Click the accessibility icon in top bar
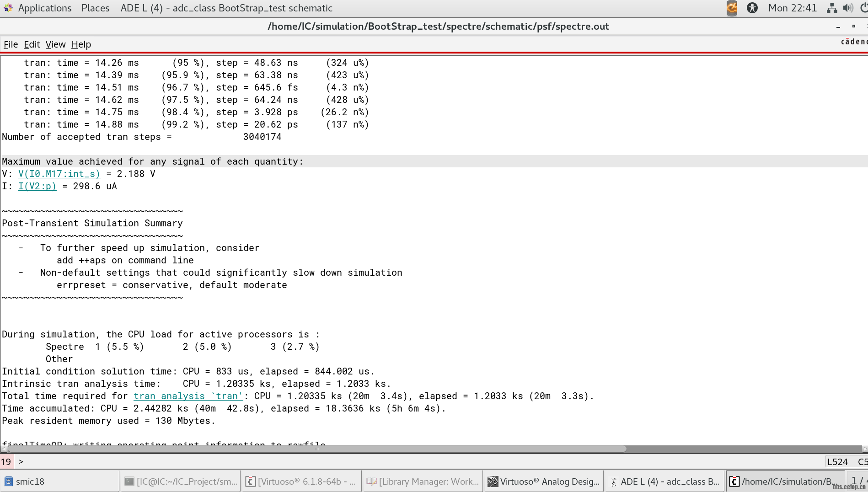Image resolution: width=868 pixels, height=492 pixels. click(752, 8)
